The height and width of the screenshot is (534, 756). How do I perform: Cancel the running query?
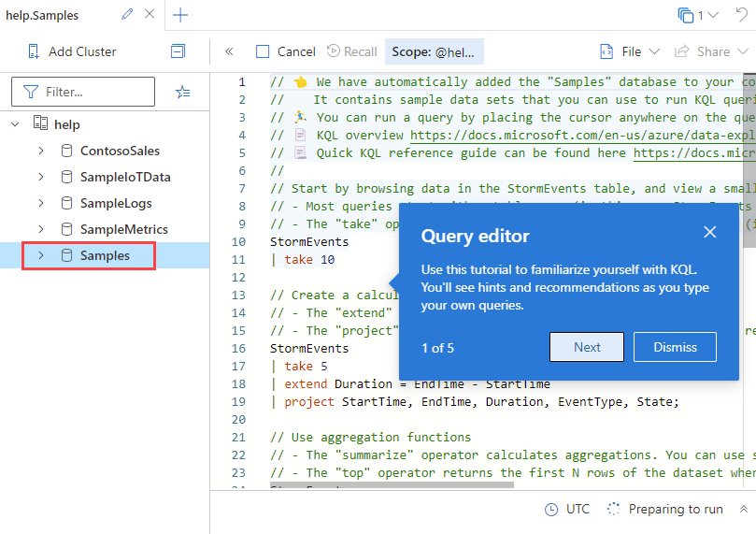tap(285, 51)
